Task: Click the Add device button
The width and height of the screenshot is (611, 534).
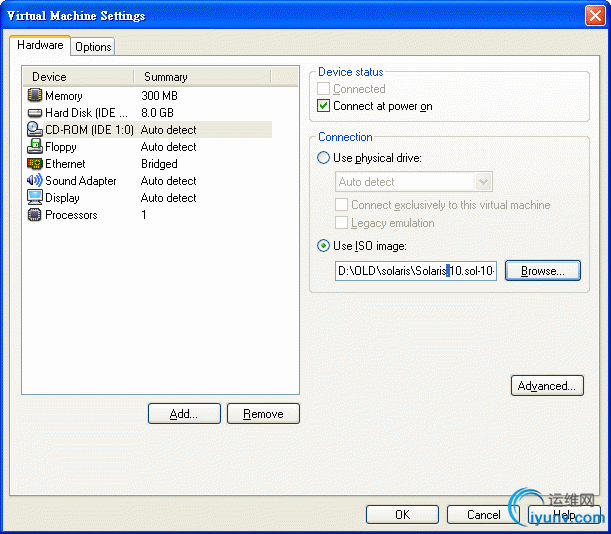Action: (x=184, y=414)
